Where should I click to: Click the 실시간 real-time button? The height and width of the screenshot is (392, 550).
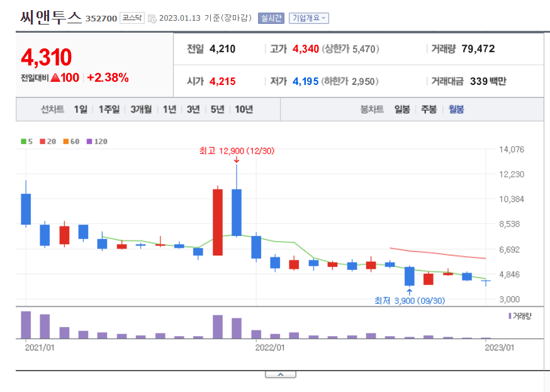271,18
